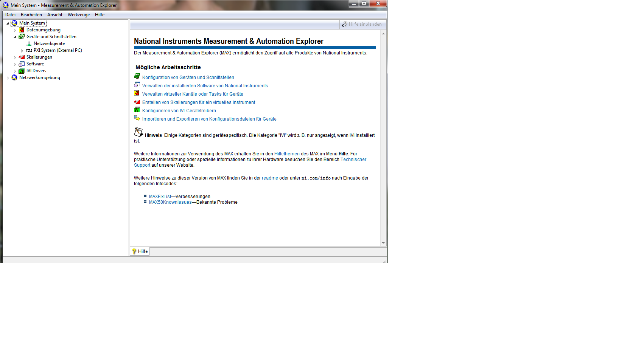Open the Ansicht menu

click(x=55, y=15)
